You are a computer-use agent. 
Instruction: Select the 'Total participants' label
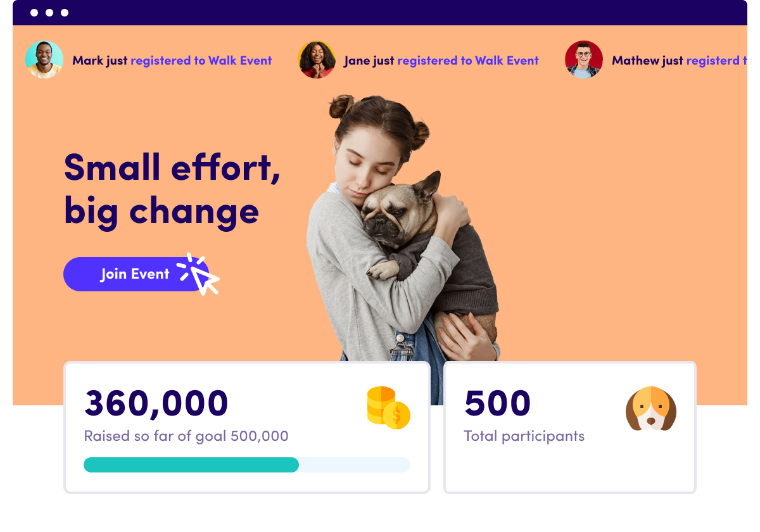(x=524, y=436)
